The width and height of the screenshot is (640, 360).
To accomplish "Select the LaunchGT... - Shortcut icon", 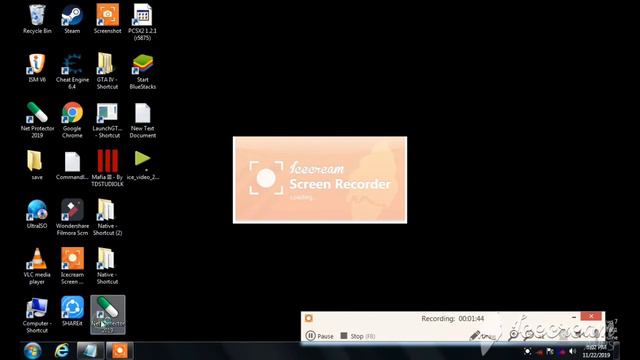I will tap(107, 120).
